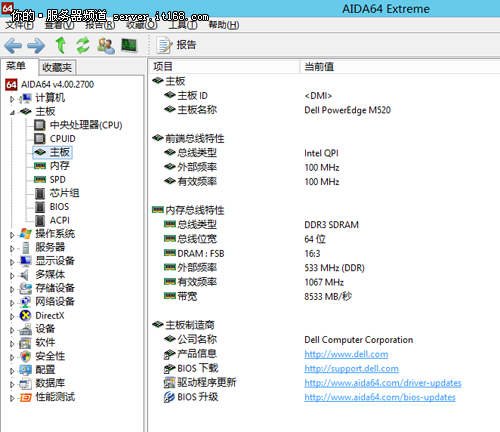This screenshot has width=500, height=432.
Task: Click the 配置 configuration icon
Action: pos(26,370)
